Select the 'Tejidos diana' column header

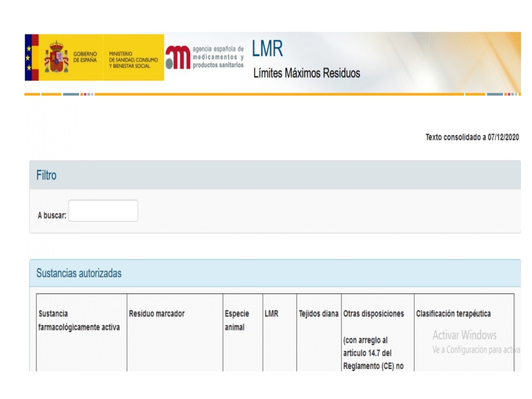coord(318,314)
